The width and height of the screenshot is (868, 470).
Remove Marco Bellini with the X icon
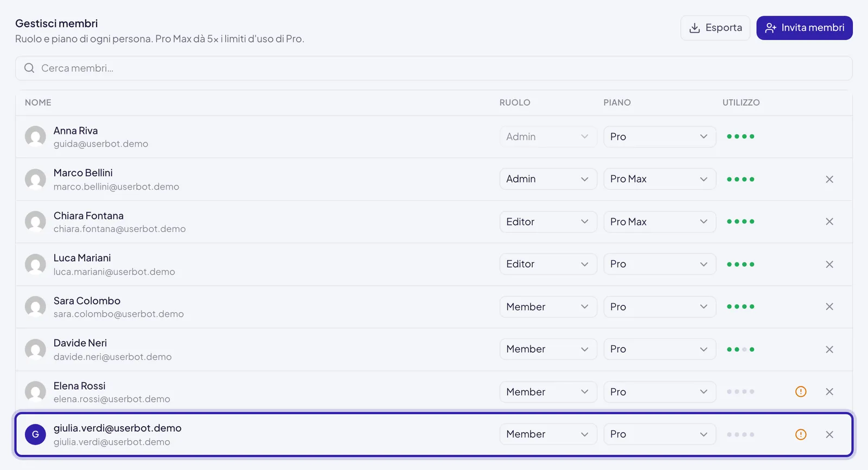coord(829,179)
